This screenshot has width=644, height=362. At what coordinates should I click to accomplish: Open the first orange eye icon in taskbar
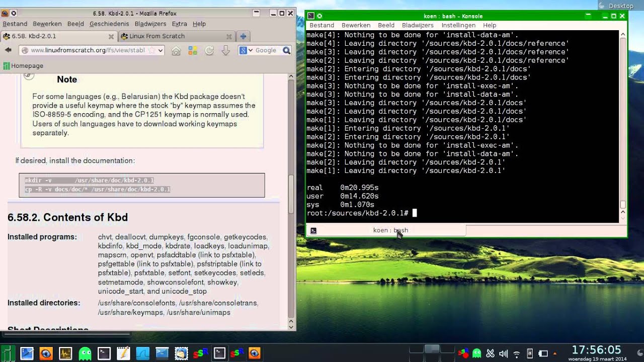(46, 353)
